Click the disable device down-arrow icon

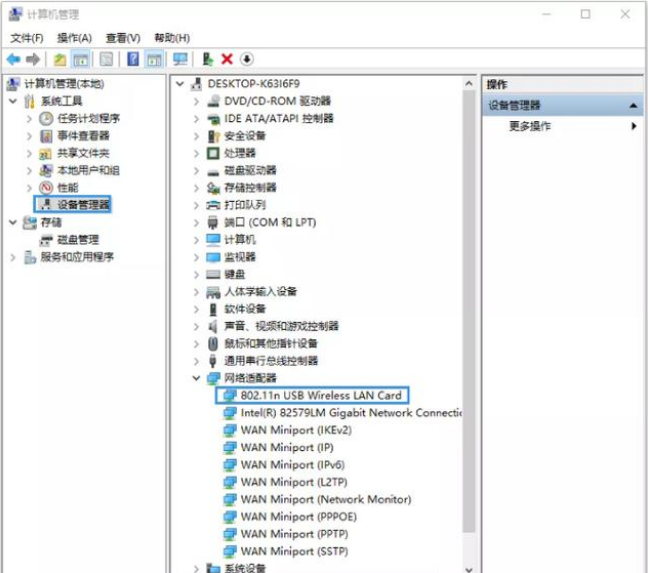[x=247, y=59]
